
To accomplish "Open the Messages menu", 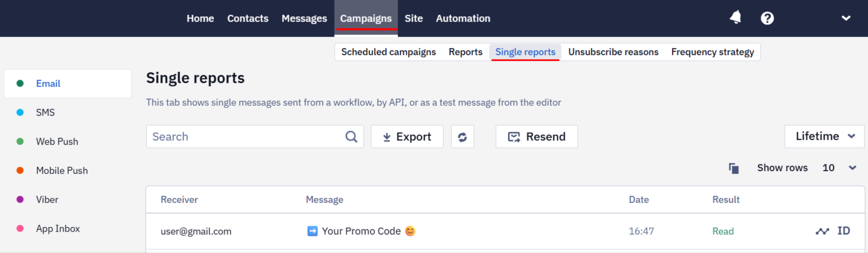I will coord(304,18).
